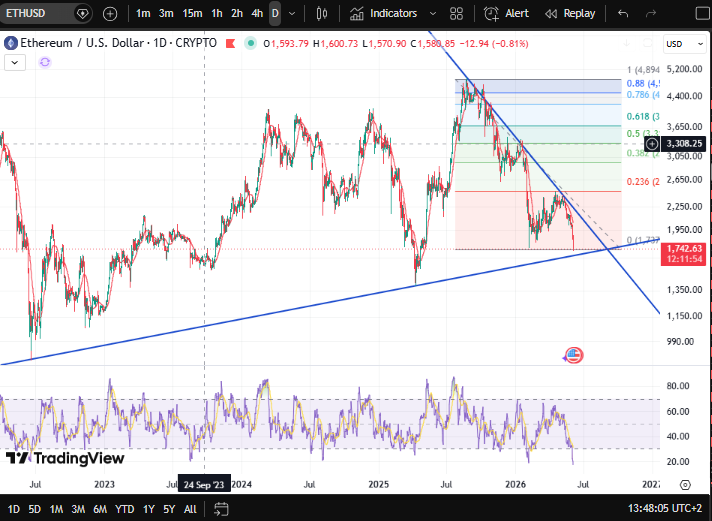Click the 13:48:05 UTC+2 timezone clock
Screen dimensions: 712x521
click(x=665, y=508)
